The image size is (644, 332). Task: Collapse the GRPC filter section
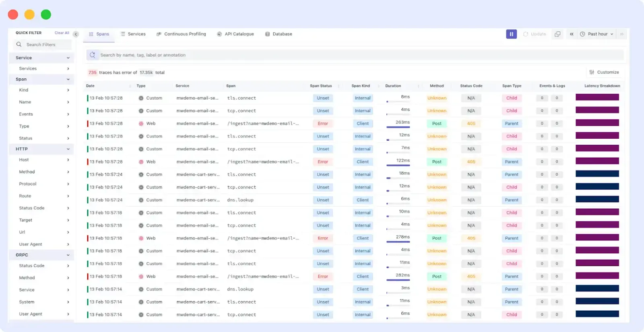[68, 255]
